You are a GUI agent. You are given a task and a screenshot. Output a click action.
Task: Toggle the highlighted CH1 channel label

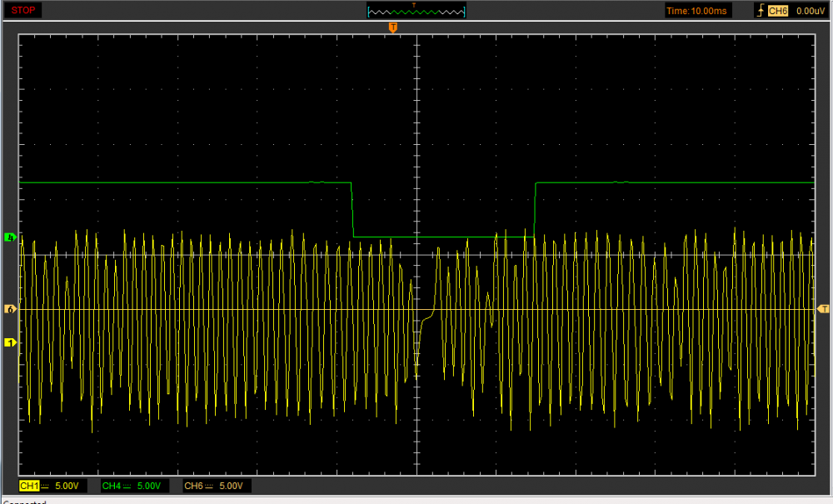click(28, 486)
